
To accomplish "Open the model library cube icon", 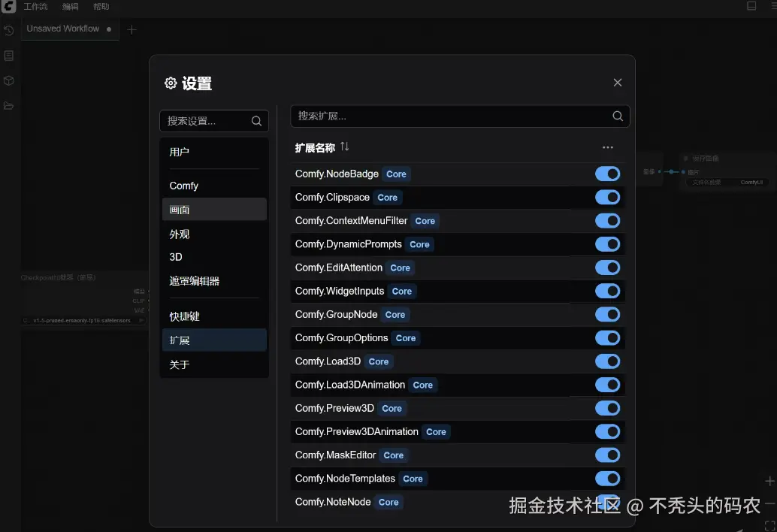I will click(8, 80).
